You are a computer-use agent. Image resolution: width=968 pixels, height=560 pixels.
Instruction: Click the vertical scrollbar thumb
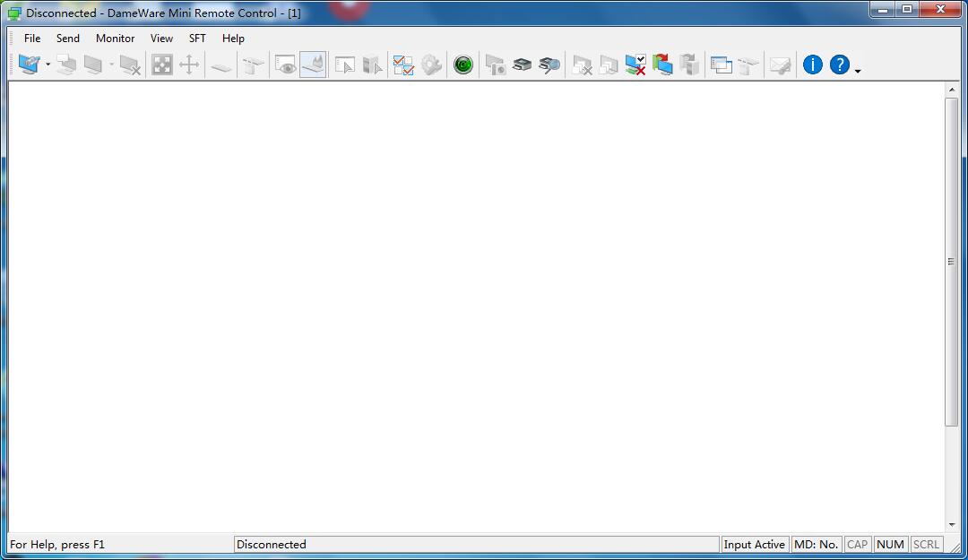click(951, 261)
